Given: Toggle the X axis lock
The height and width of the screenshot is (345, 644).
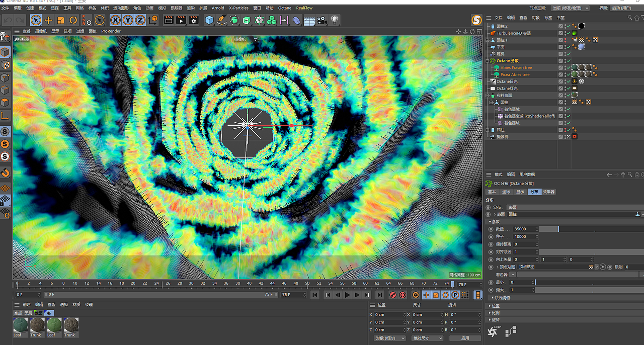Looking at the screenshot, I should 115,20.
